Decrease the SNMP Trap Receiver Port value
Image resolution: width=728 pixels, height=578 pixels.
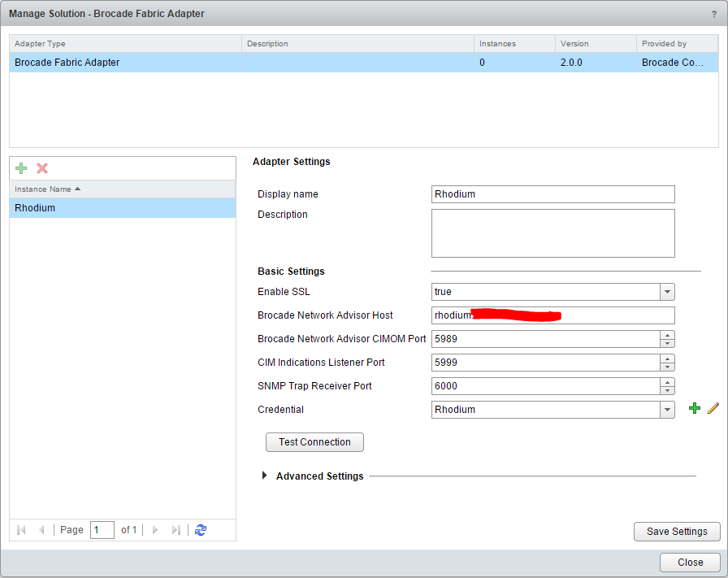coord(666,390)
